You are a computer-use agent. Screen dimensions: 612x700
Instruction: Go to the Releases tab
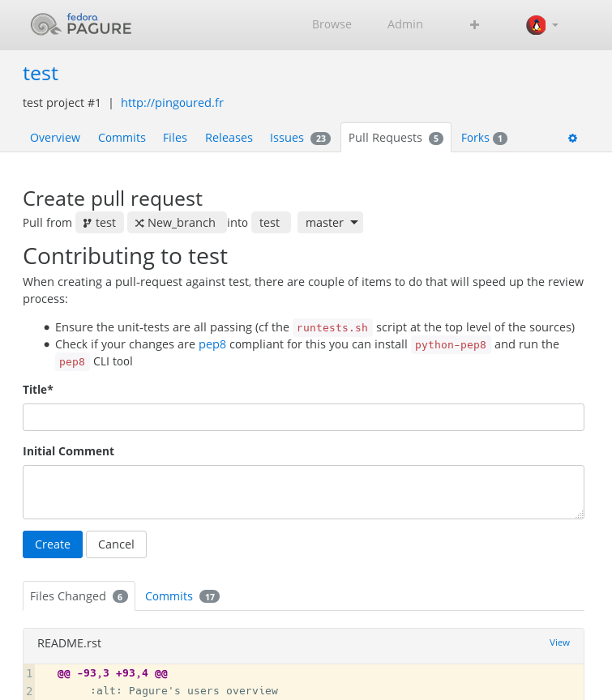point(229,138)
